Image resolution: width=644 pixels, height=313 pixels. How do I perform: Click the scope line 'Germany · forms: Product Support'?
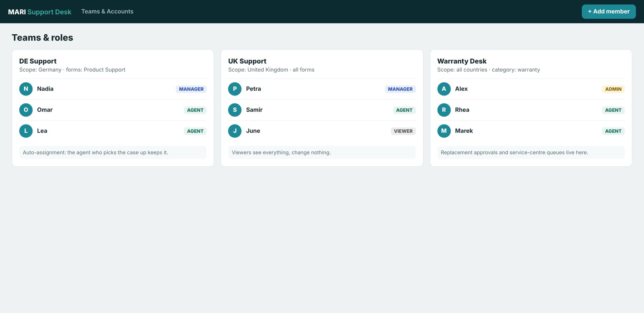point(72,70)
